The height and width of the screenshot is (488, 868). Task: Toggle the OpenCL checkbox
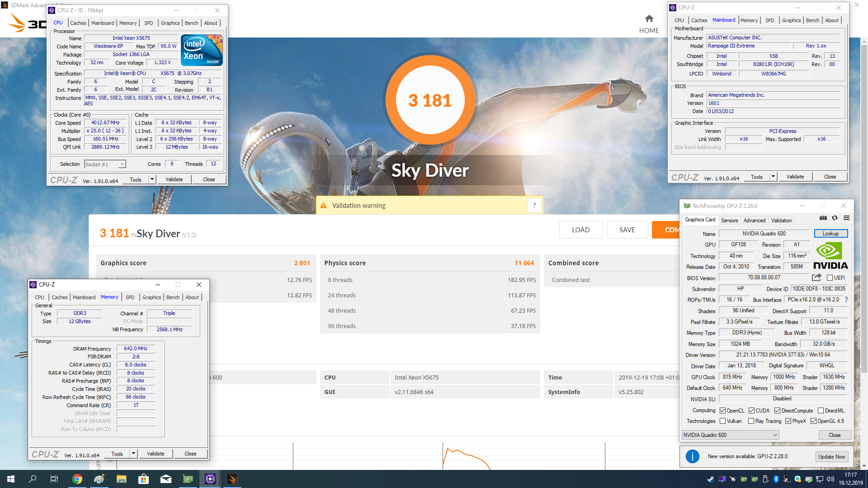(x=722, y=411)
